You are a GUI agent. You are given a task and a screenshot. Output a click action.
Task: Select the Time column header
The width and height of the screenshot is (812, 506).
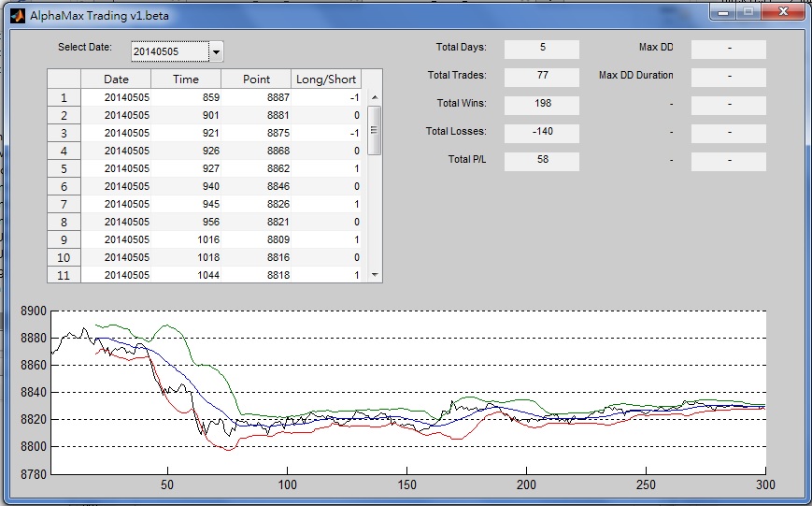(x=186, y=80)
